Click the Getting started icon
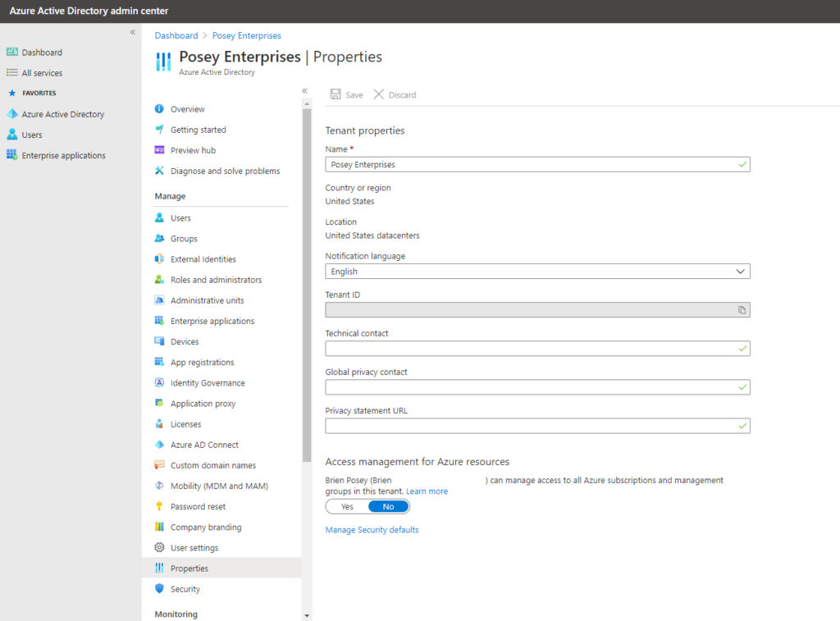This screenshot has width=840, height=621. [159, 129]
